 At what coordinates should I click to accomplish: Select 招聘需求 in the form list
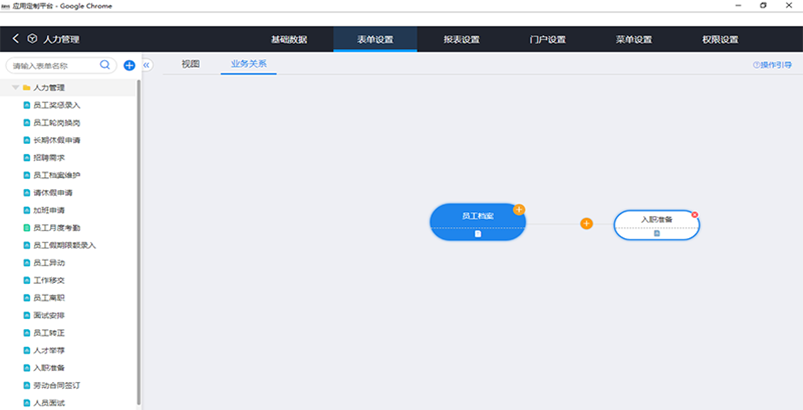pyautogui.click(x=49, y=158)
